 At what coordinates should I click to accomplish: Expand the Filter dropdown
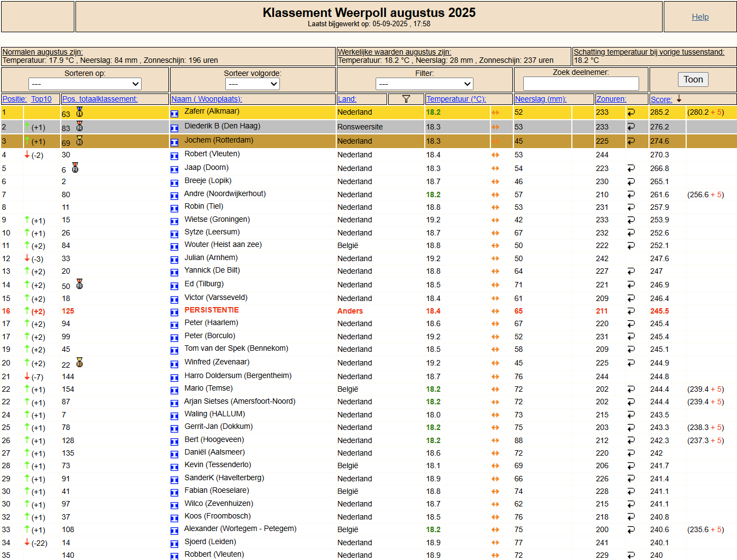coord(424,84)
